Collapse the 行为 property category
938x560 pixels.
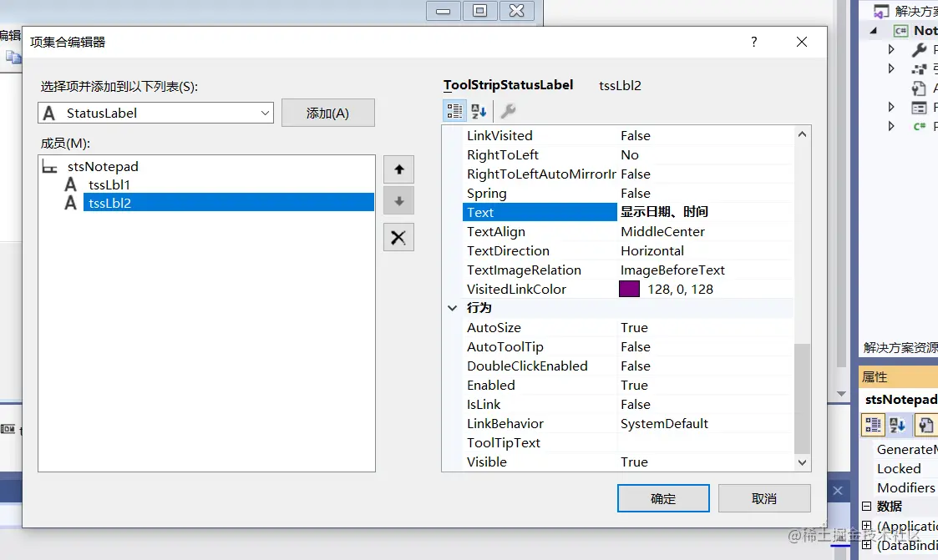pyautogui.click(x=452, y=309)
